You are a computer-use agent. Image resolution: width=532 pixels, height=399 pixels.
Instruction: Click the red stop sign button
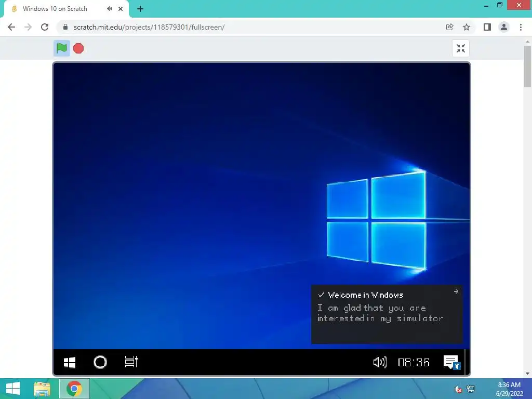(x=78, y=48)
